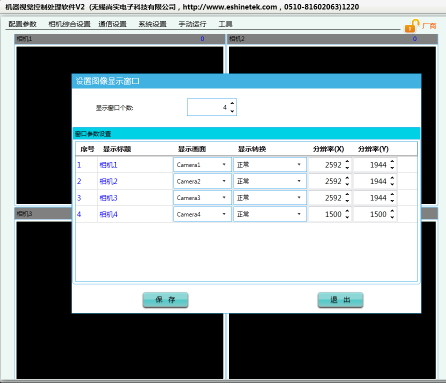The height and width of the screenshot is (383, 446).
Task: Click the 窗口参数设置 section header
Action: (x=246, y=134)
